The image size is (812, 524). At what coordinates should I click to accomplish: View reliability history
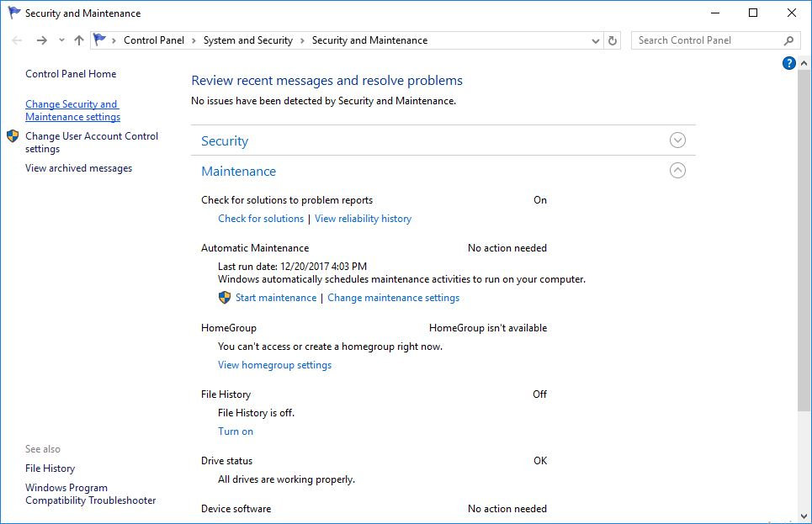pyautogui.click(x=363, y=218)
